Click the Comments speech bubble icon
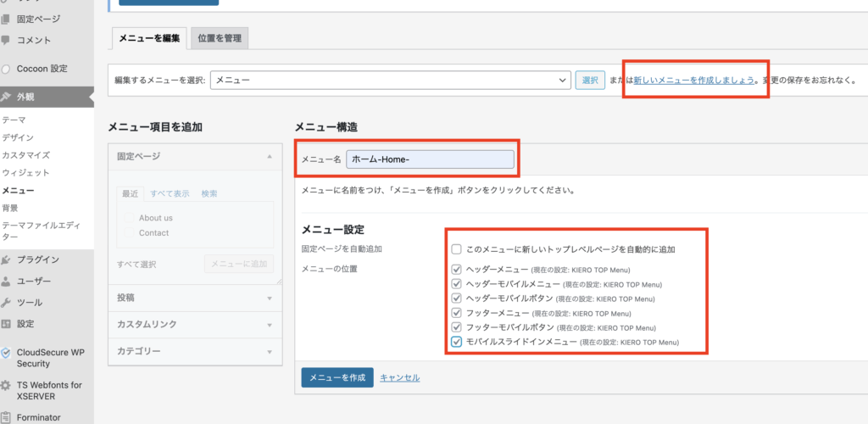This screenshot has height=424, width=868. coord(7,40)
